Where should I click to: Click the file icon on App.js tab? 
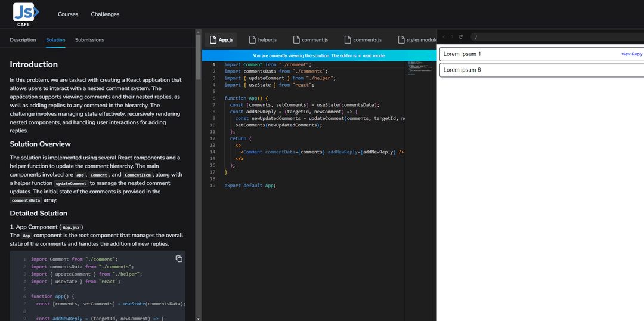(x=213, y=40)
